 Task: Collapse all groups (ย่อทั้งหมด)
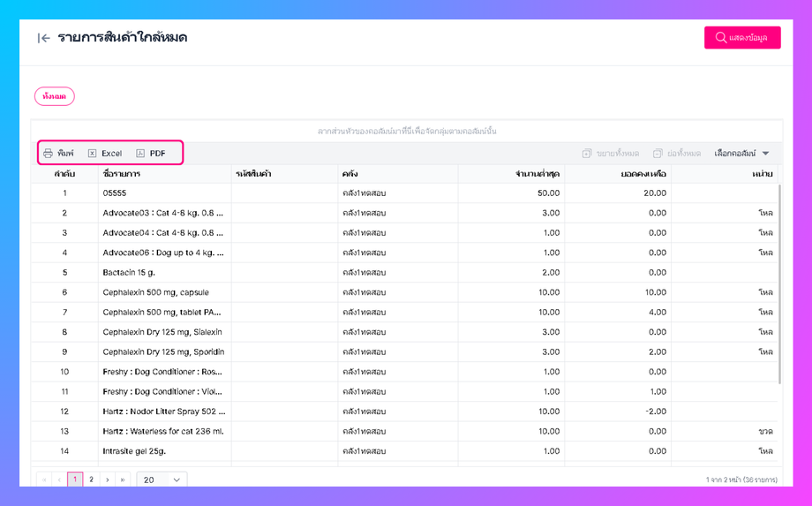click(677, 154)
